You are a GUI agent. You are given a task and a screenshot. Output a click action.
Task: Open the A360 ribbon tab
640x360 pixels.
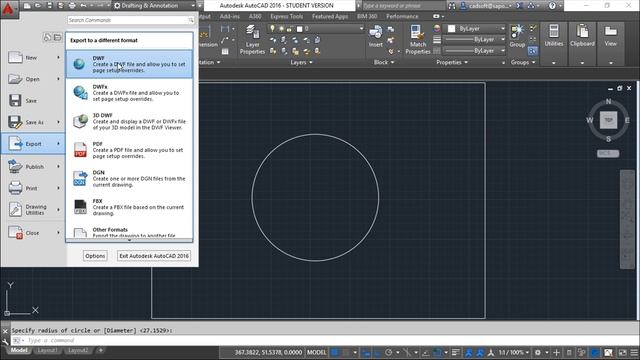point(255,16)
